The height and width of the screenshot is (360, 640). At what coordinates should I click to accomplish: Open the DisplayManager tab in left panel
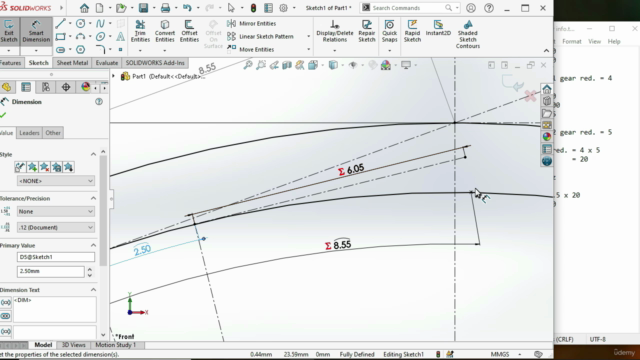click(85, 87)
